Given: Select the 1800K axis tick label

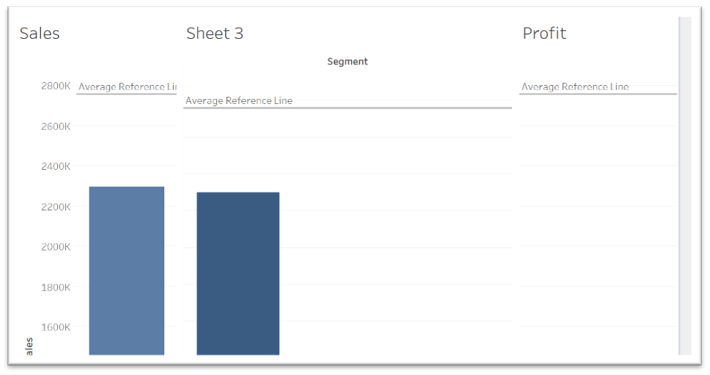Looking at the screenshot, I should coord(56,287).
